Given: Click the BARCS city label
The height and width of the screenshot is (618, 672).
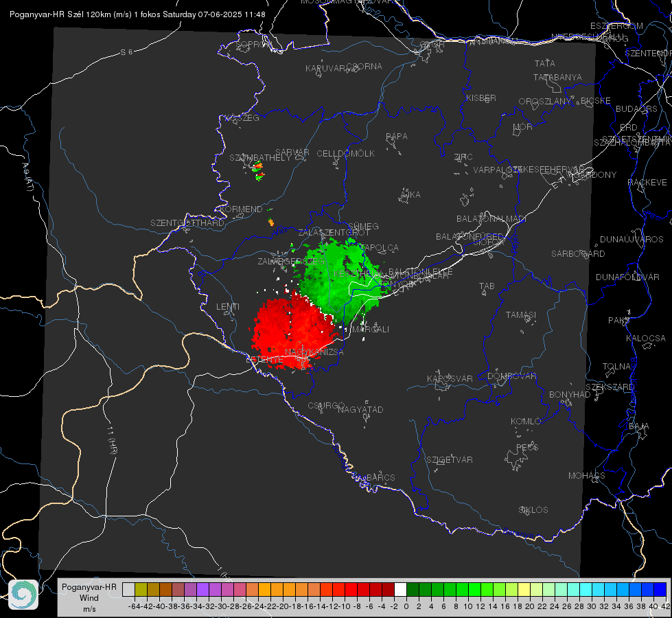Looking at the screenshot, I should (380, 477).
